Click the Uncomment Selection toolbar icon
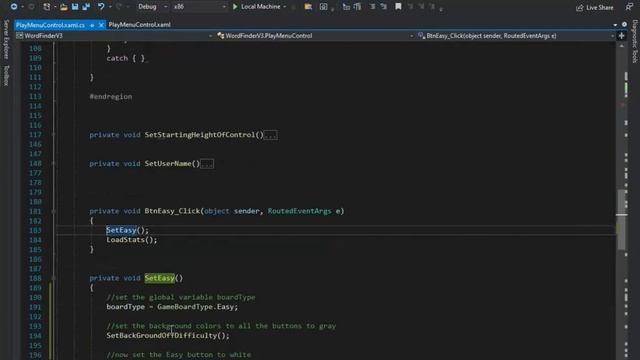 384,7
